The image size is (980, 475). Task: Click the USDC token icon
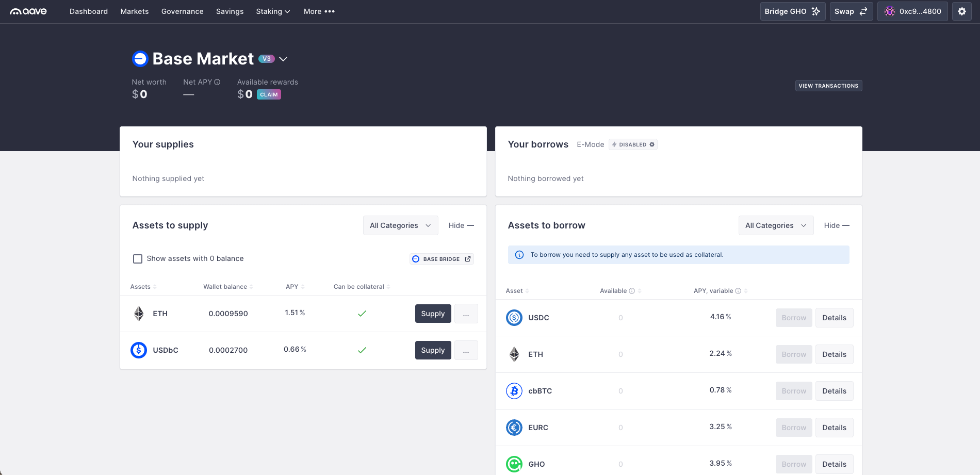514,318
